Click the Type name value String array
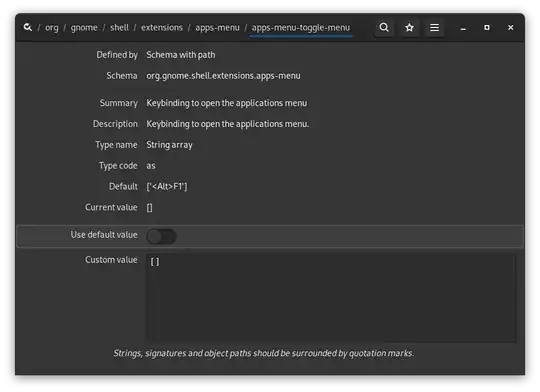Image resolution: width=540 pixels, height=392 pixels. [x=169, y=145]
